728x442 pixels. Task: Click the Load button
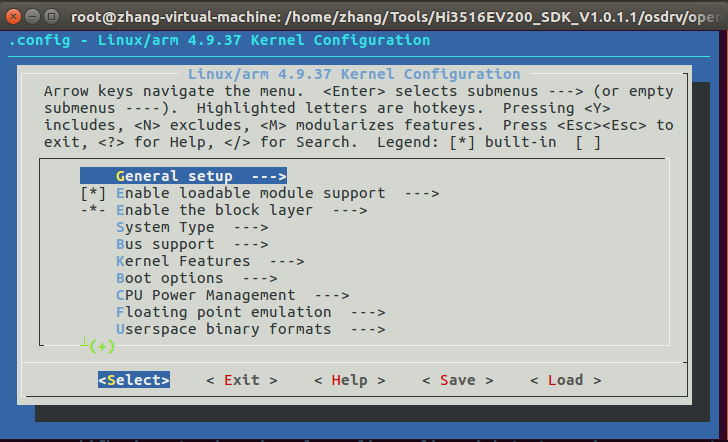click(566, 380)
